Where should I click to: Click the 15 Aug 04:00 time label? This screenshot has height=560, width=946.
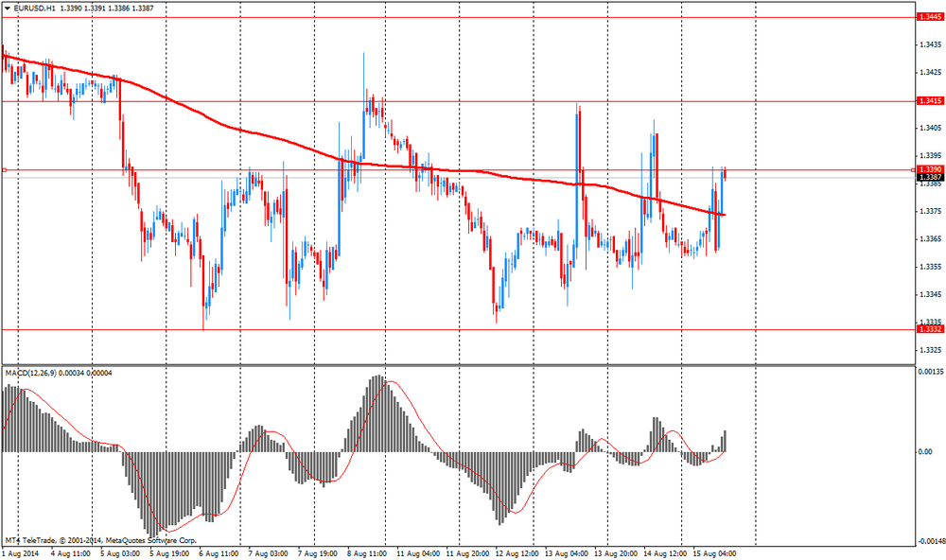pyautogui.click(x=716, y=552)
